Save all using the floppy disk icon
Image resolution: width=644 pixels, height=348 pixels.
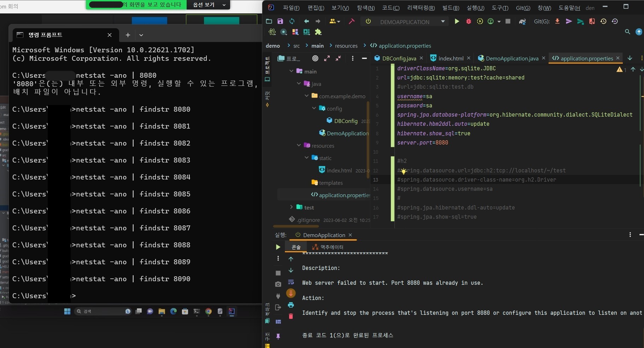pos(280,22)
